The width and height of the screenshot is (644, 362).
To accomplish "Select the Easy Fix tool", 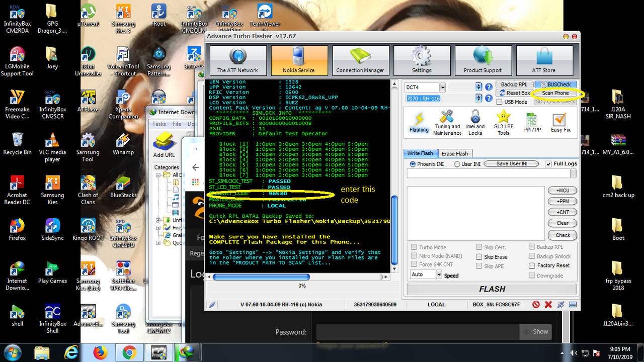I will click(560, 123).
